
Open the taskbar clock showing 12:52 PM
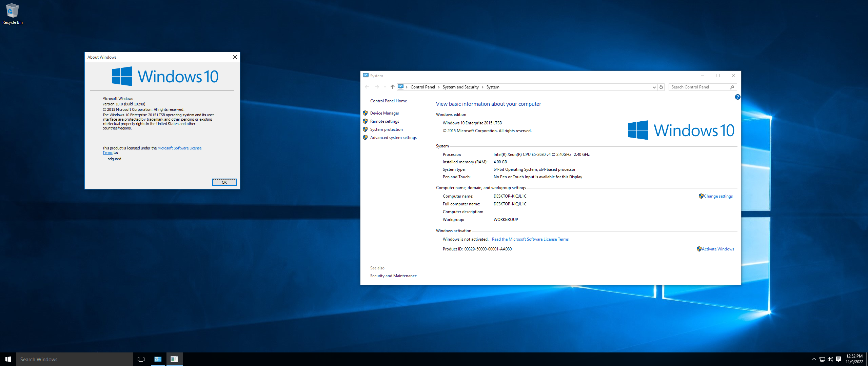[854, 359]
